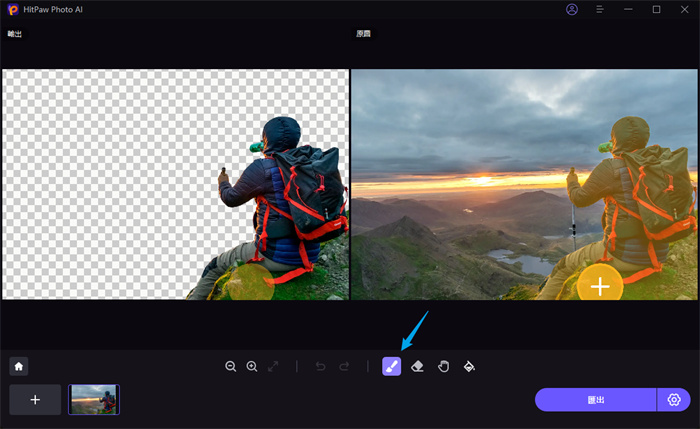Select the eraser tool
Screen dimensions: 700x429
point(417,367)
